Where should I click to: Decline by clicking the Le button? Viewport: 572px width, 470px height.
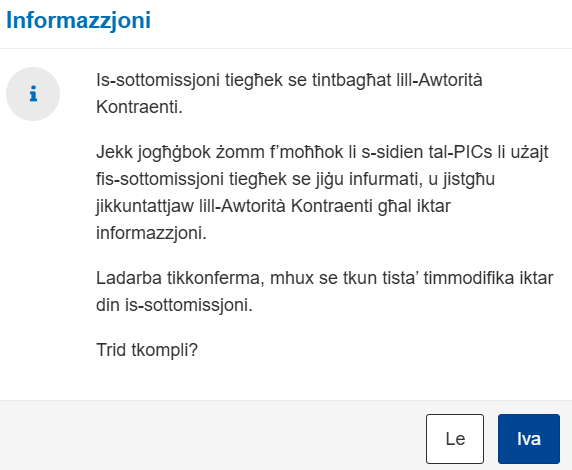pyautogui.click(x=455, y=439)
